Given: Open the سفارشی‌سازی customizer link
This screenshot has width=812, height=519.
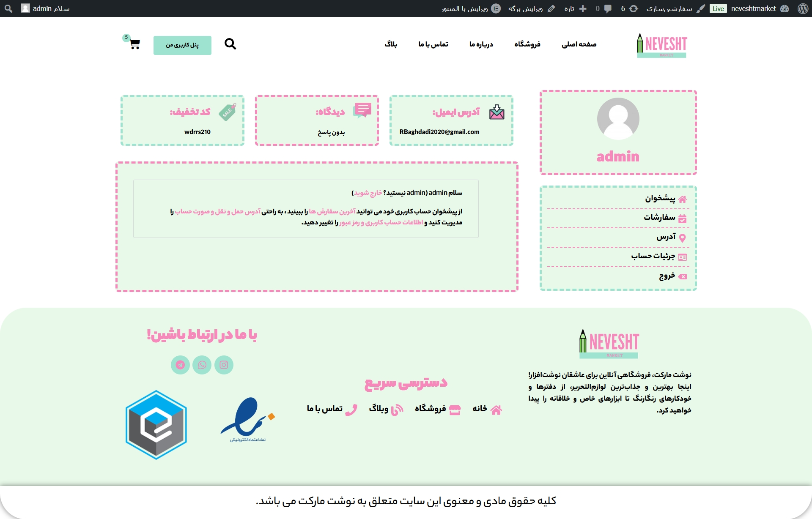Looking at the screenshot, I should (x=675, y=8).
